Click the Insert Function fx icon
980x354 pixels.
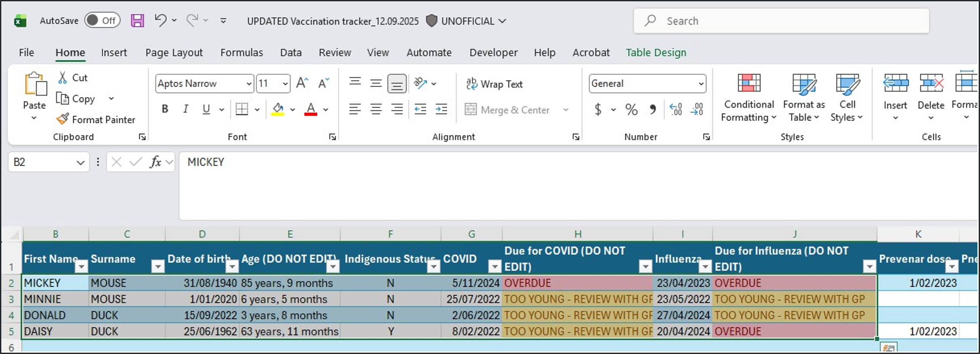pos(155,162)
